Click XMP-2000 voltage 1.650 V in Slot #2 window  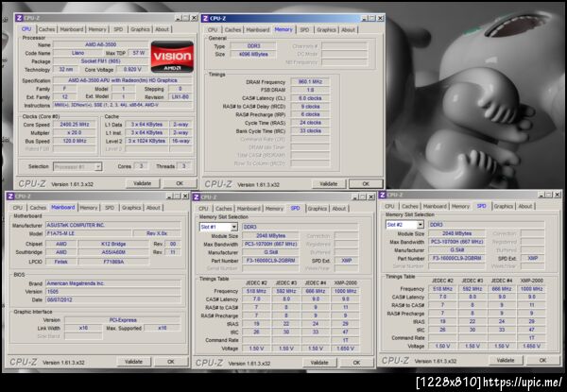pos(531,346)
